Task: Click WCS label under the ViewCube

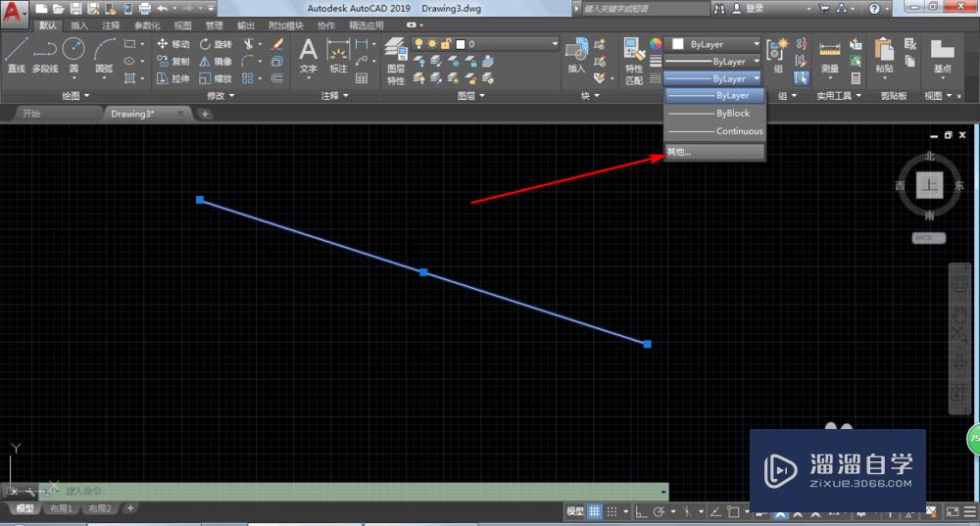Action: click(x=928, y=238)
